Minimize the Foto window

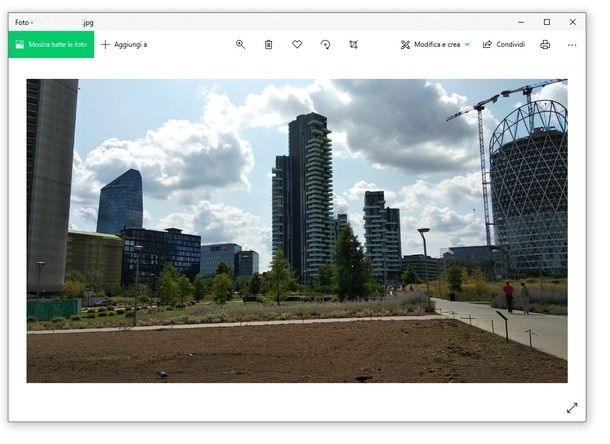(520, 21)
